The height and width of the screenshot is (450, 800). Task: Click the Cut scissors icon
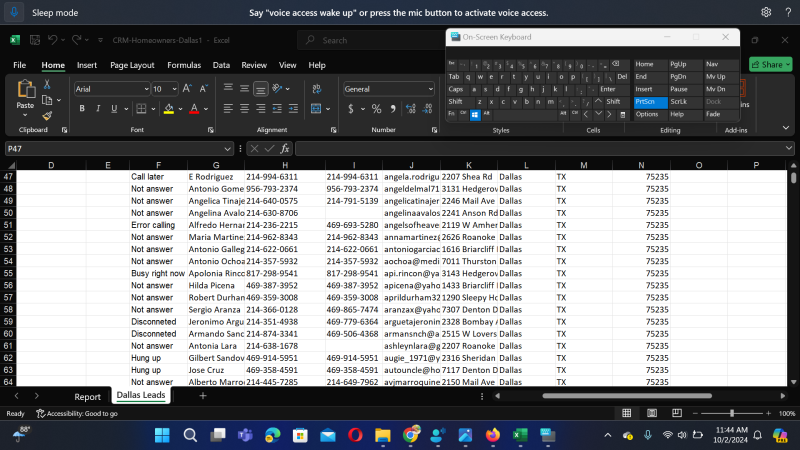pyautogui.click(x=47, y=84)
